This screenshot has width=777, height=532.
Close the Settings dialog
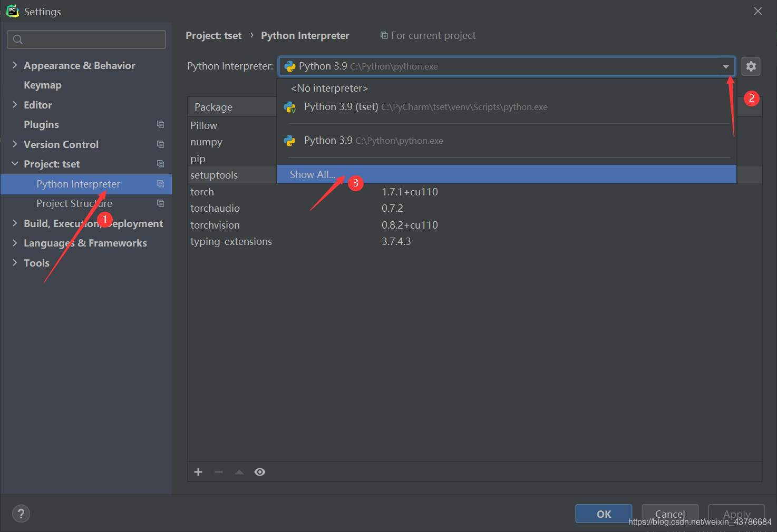pyautogui.click(x=758, y=11)
